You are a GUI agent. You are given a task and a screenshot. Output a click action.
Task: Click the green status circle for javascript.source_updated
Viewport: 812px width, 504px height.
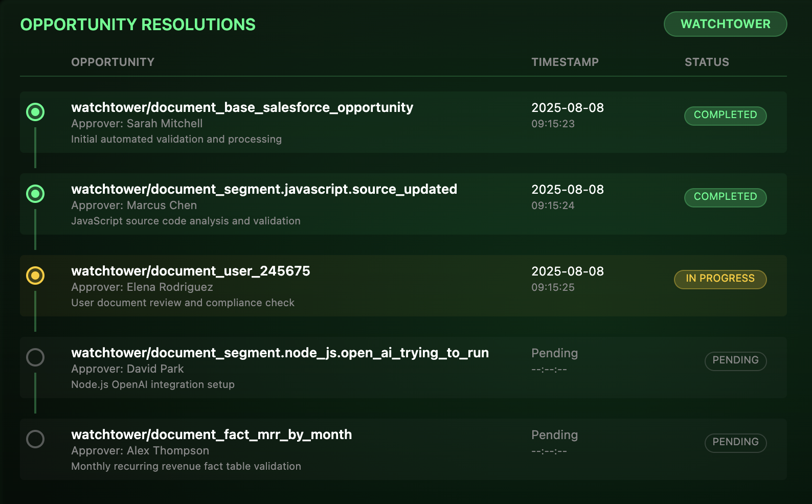click(x=35, y=194)
